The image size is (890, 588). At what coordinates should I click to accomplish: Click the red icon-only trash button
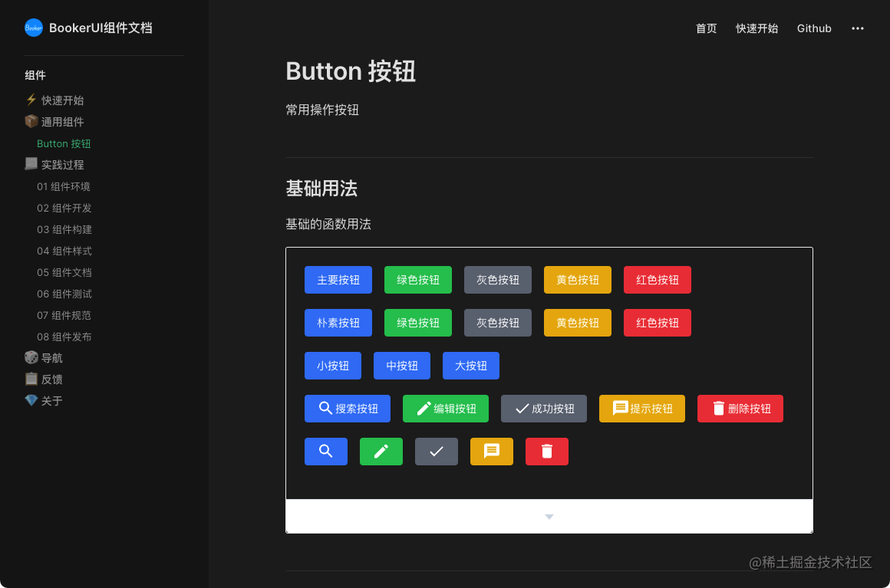[547, 452]
